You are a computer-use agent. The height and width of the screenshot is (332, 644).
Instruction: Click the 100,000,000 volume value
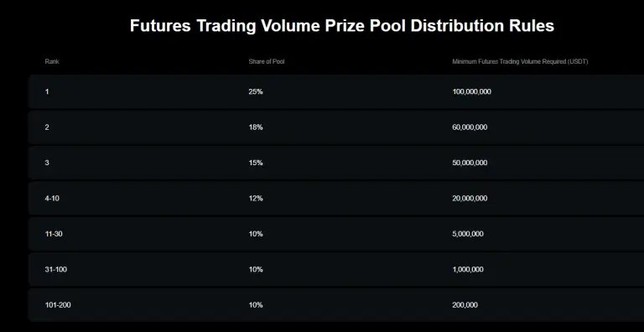pyautogui.click(x=471, y=91)
